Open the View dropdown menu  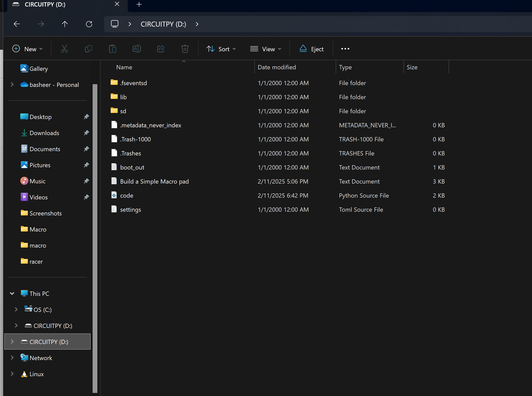[265, 49]
